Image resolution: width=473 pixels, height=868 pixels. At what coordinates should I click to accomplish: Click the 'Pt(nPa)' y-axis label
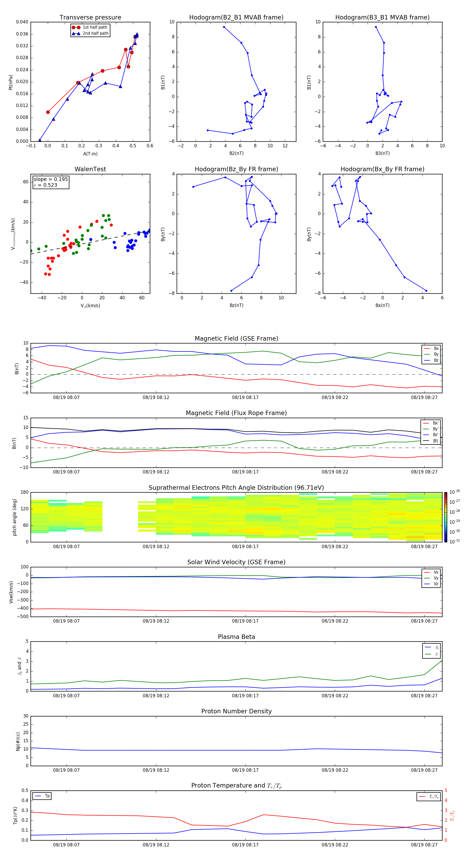11,82
